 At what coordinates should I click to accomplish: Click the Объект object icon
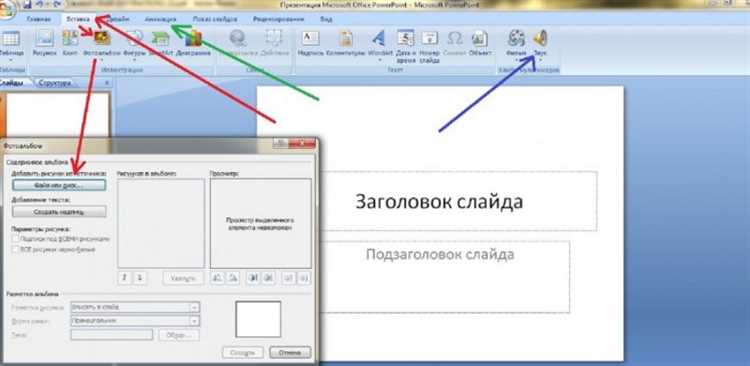[480, 39]
